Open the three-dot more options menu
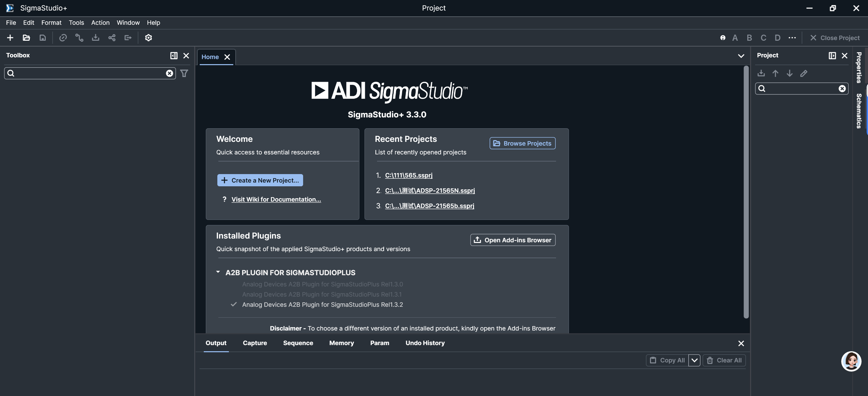This screenshot has height=396, width=868. click(792, 38)
